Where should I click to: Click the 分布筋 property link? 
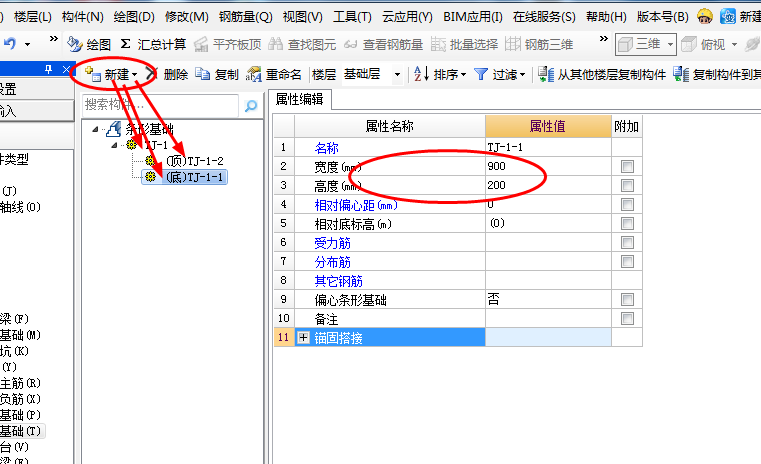click(x=332, y=262)
